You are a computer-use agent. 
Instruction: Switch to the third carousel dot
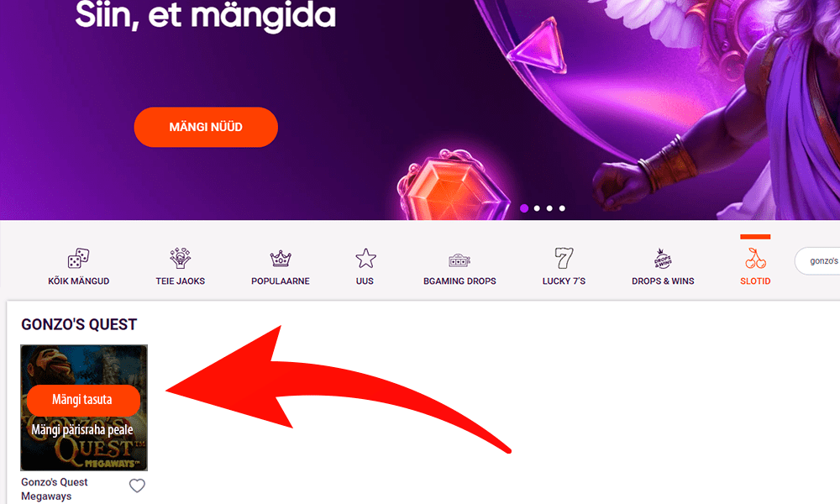point(549,208)
